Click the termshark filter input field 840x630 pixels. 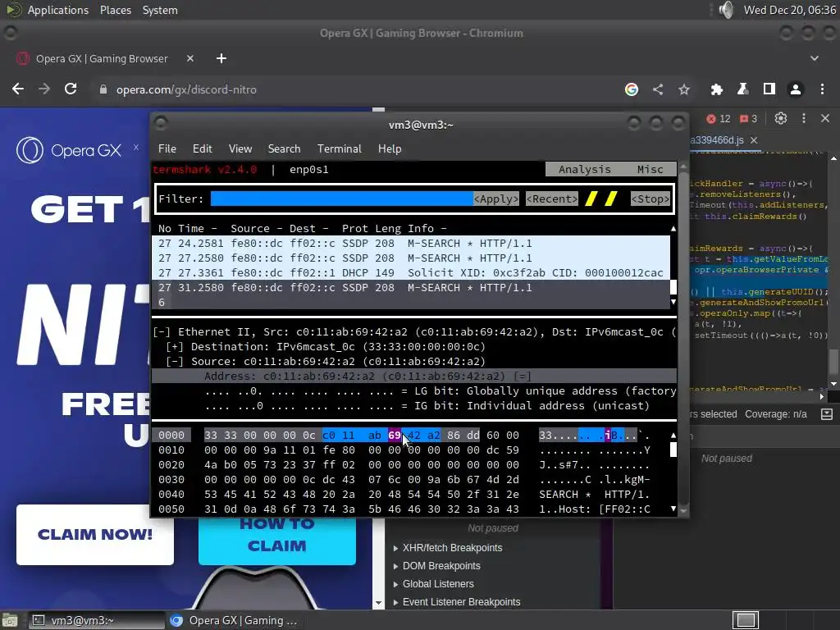[x=341, y=199]
